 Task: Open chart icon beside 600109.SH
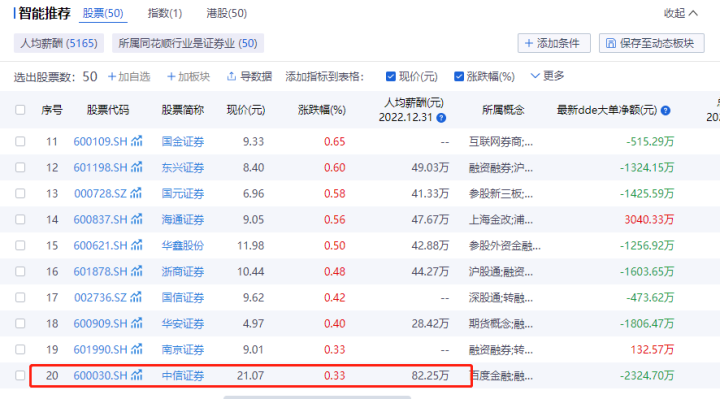[x=136, y=141]
